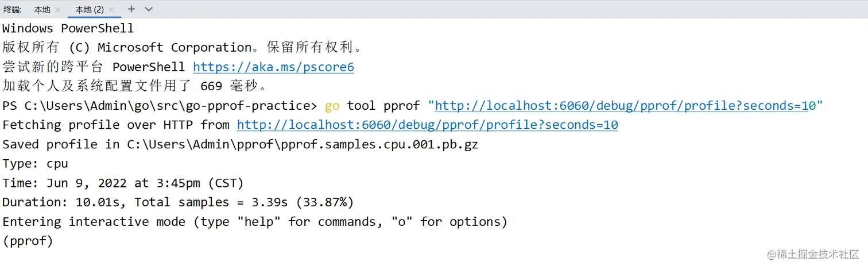This screenshot has height=269, width=868.
Task: Open URL in Fetching profile line
Action: point(427,125)
